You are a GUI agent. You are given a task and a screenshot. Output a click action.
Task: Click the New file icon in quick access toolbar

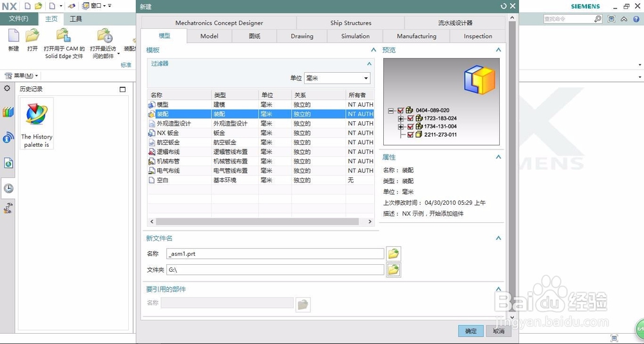28,6
